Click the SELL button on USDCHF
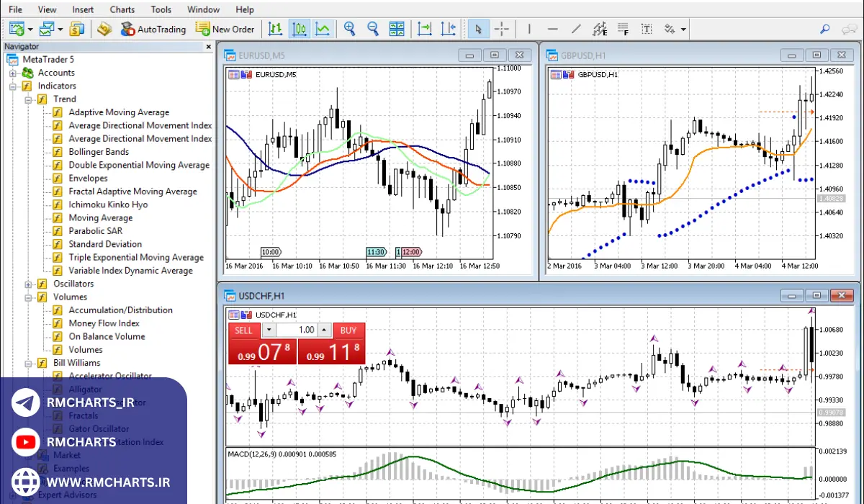 (x=244, y=330)
